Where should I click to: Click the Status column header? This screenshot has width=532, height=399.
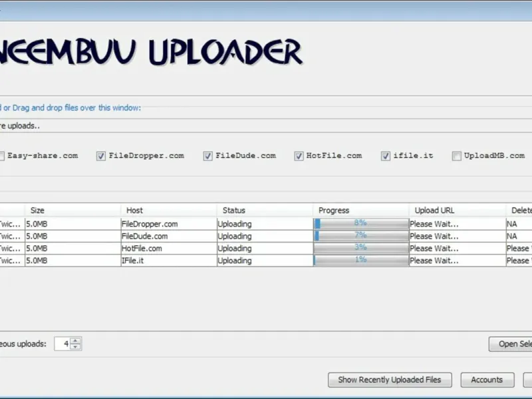point(265,210)
